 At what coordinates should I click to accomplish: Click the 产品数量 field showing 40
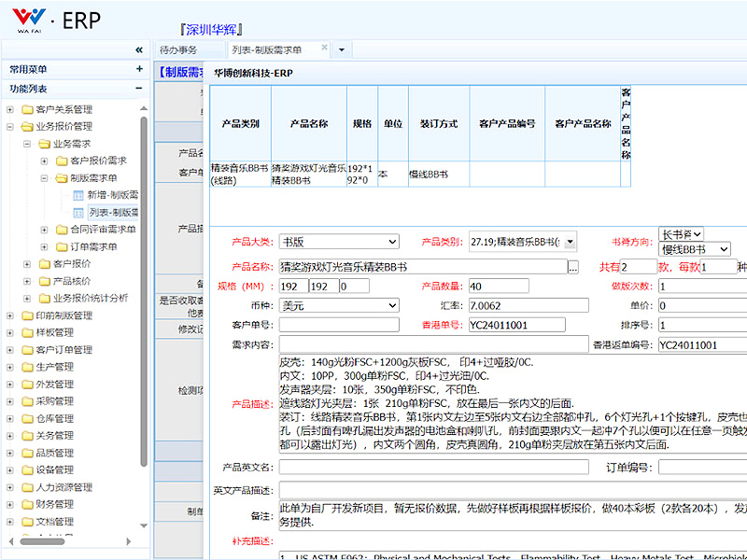499,286
